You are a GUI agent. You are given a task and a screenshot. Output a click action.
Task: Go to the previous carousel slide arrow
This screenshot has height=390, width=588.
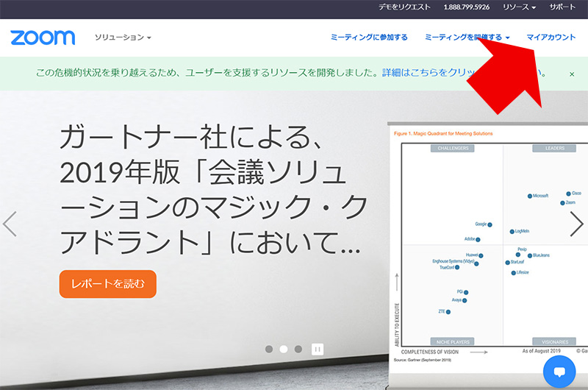click(x=10, y=224)
